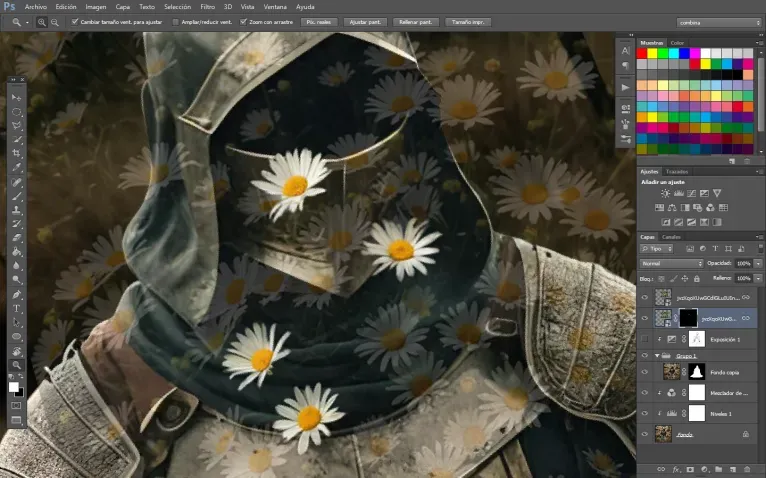This screenshot has height=478, width=766.
Task: Add a Levels adjustment from Ajustes panel
Action: (679, 194)
